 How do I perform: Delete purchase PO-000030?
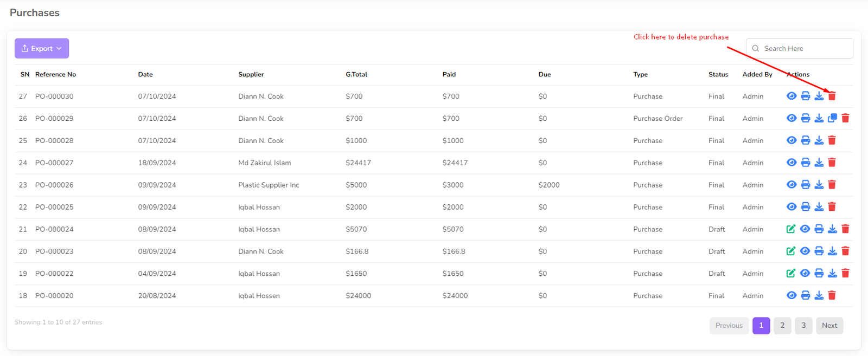coord(832,96)
